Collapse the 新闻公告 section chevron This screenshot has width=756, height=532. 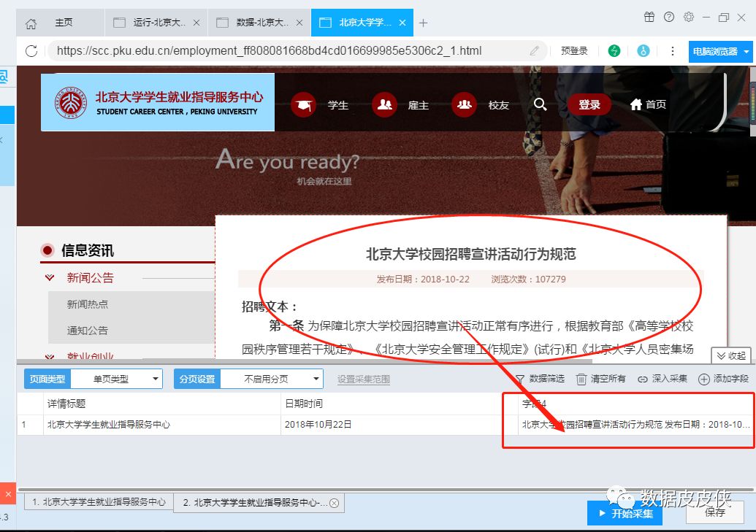[49, 277]
